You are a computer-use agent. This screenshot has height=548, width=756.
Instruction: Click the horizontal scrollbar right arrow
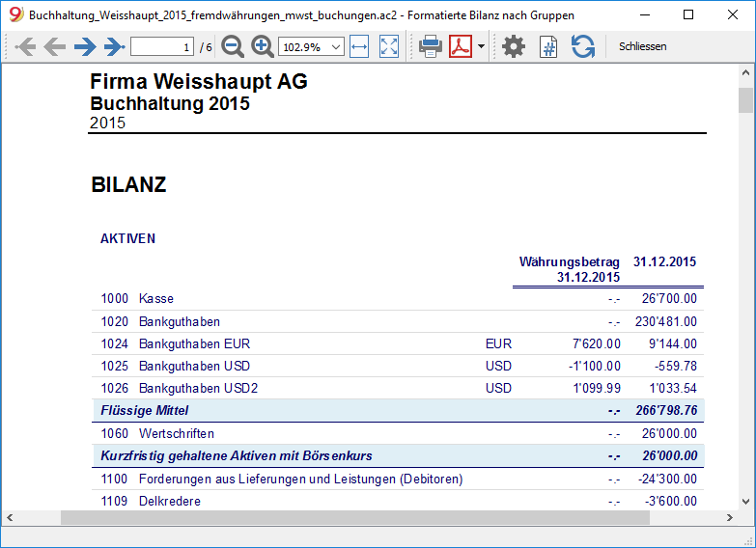(x=730, y=518)
